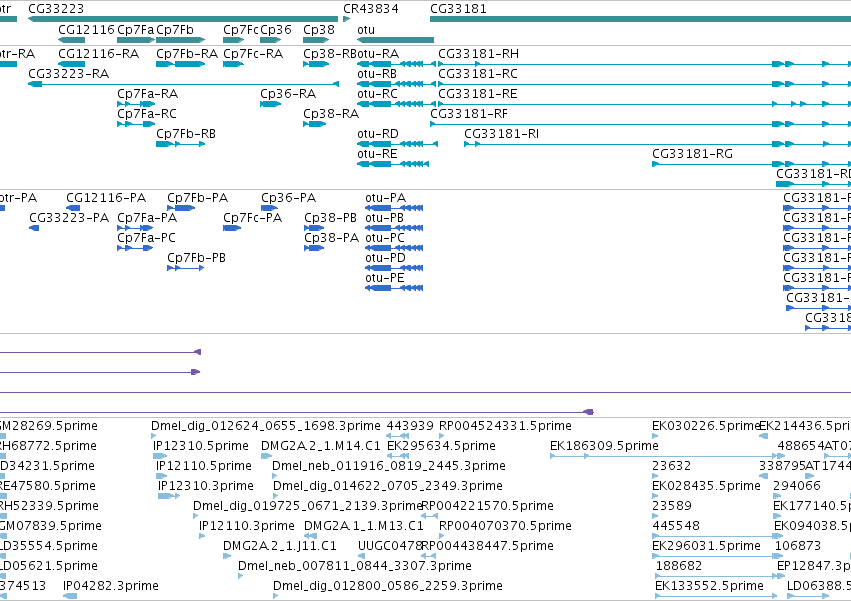Select the Cp38-PA protein label
The height and width of the screenshot is (601, 851).
(332, 238)
